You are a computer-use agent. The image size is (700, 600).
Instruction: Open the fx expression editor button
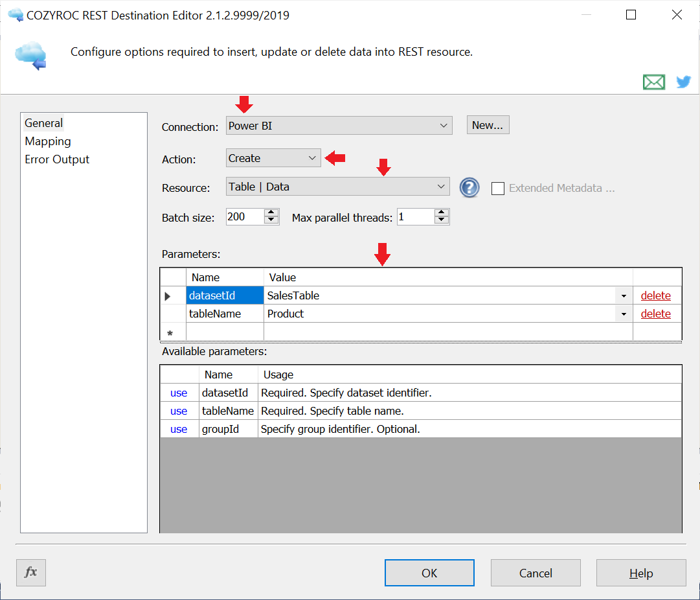point(31,572)
